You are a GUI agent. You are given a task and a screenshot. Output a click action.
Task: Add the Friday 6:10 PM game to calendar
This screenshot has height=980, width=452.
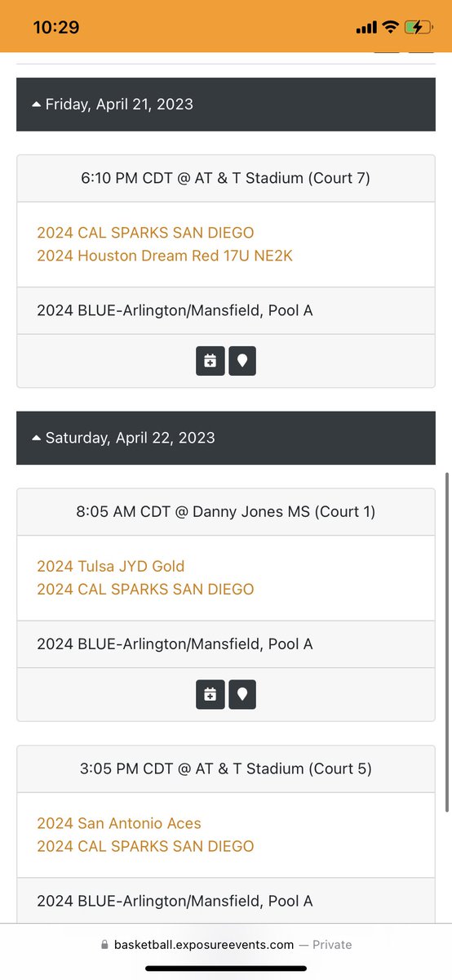pyautogui.click(x=210, y=361)
